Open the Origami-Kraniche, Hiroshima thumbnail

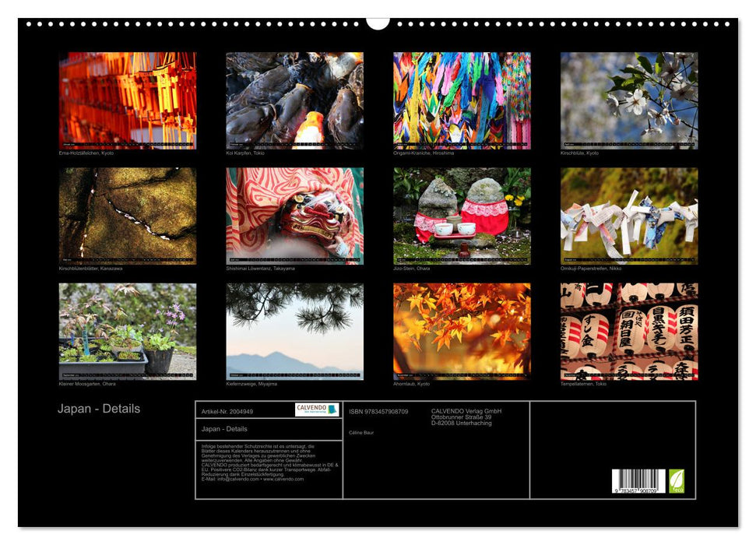tap(463, 97)
